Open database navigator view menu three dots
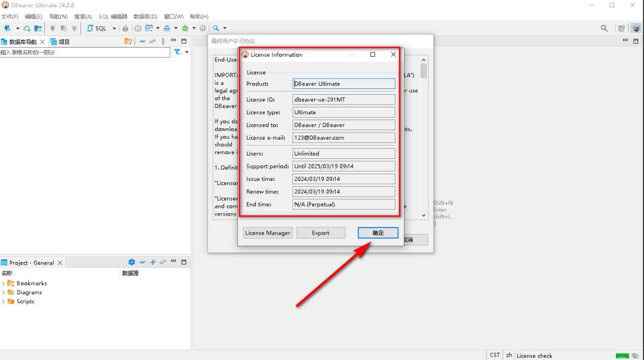The image size is (644, 360). click(163, 42)
